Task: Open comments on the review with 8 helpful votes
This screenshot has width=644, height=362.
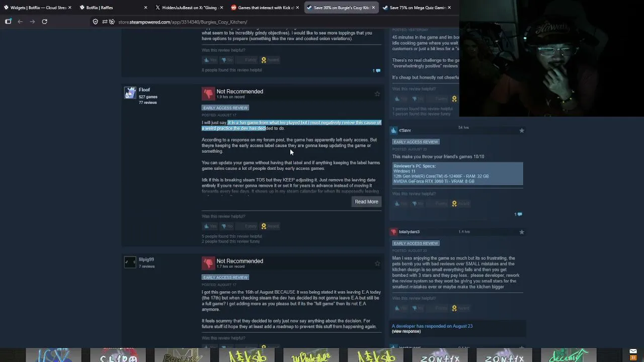Action: [376, 70]
